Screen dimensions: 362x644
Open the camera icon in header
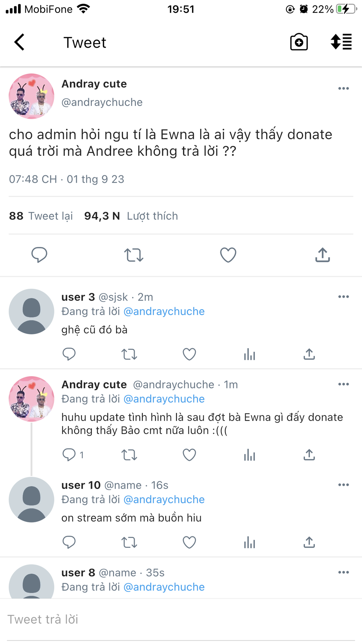[x=299, y=42]
